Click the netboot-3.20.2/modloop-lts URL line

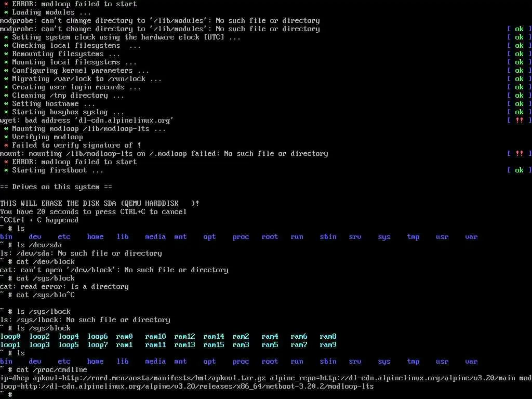click(187, 387)
